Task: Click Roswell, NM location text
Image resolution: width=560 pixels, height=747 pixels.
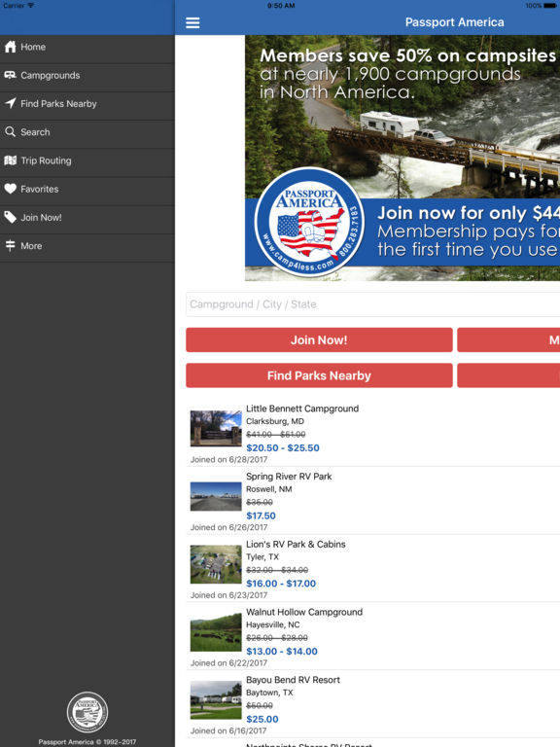Action: point(269,489)
